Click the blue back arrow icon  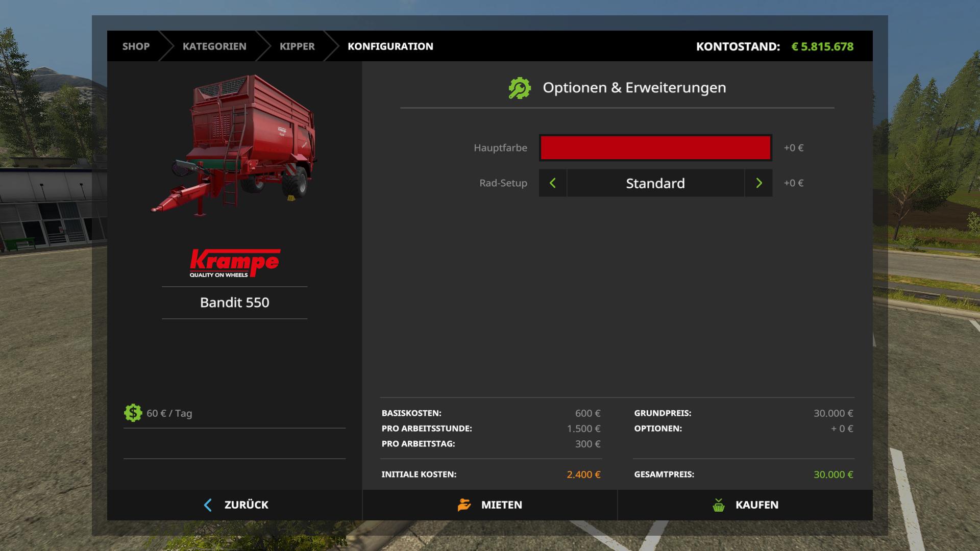click(x=208, y=505)
